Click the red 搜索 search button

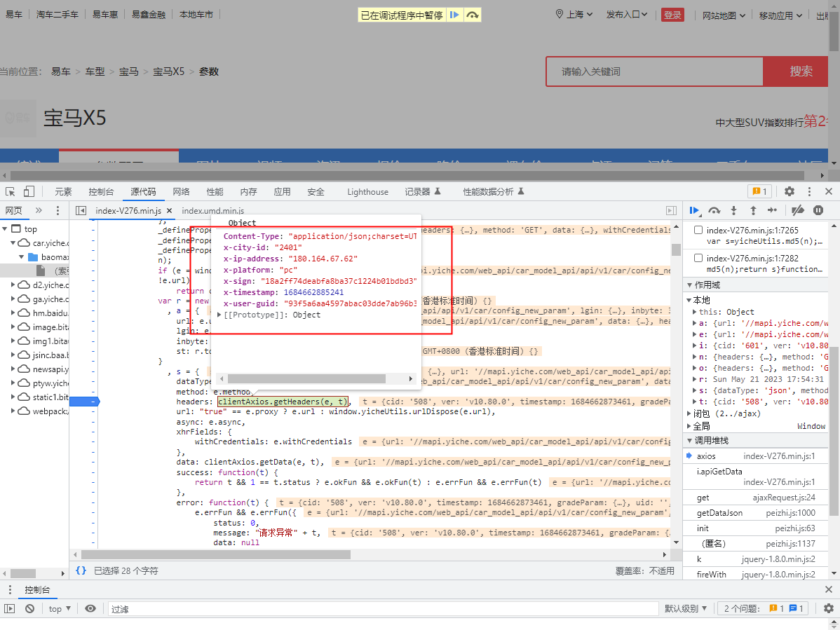[796, 71]
